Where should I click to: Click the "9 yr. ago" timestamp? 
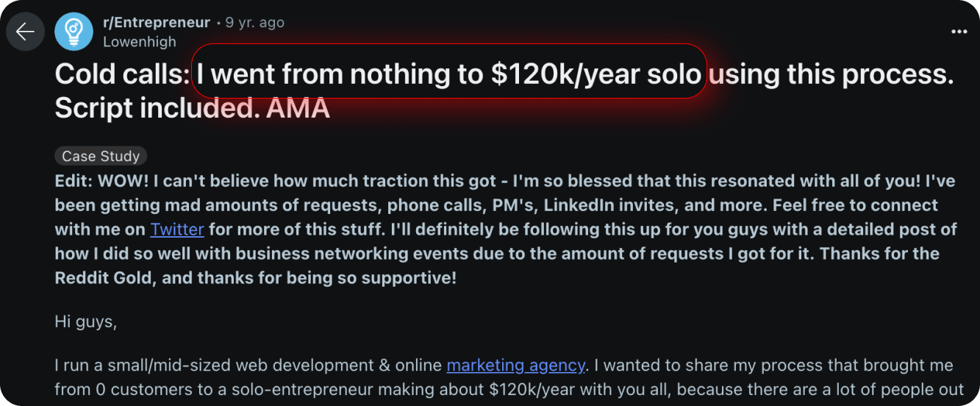point(254,23)
